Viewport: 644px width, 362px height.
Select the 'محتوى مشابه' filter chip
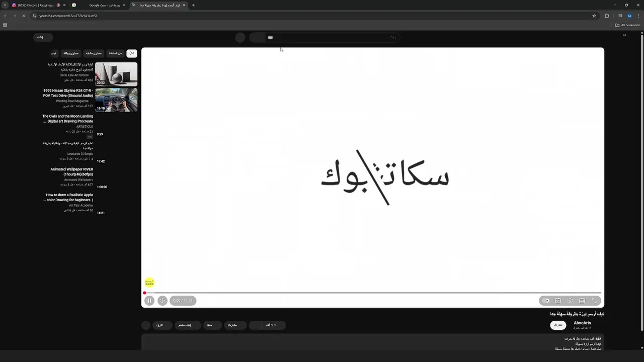pos(94,53)
